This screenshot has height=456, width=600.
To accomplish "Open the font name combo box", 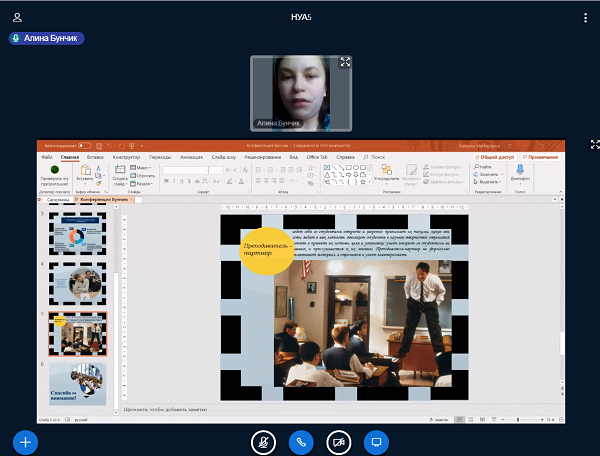I will (185, 170).
